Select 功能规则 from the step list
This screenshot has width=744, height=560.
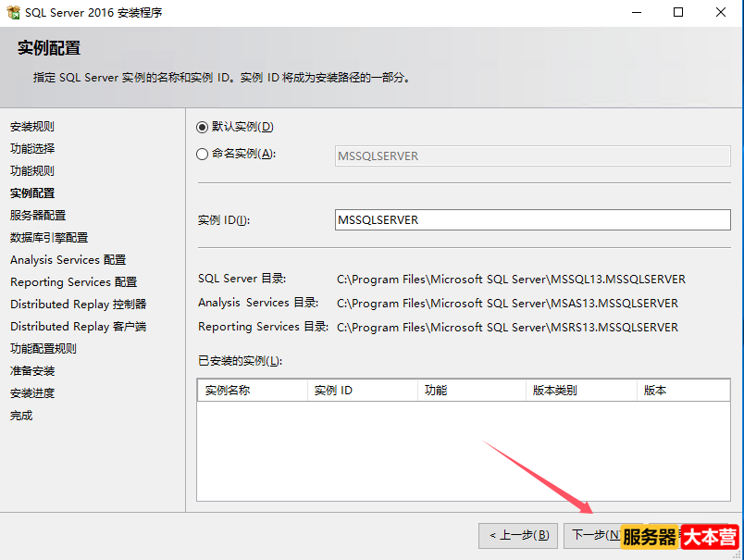point(34,170)
